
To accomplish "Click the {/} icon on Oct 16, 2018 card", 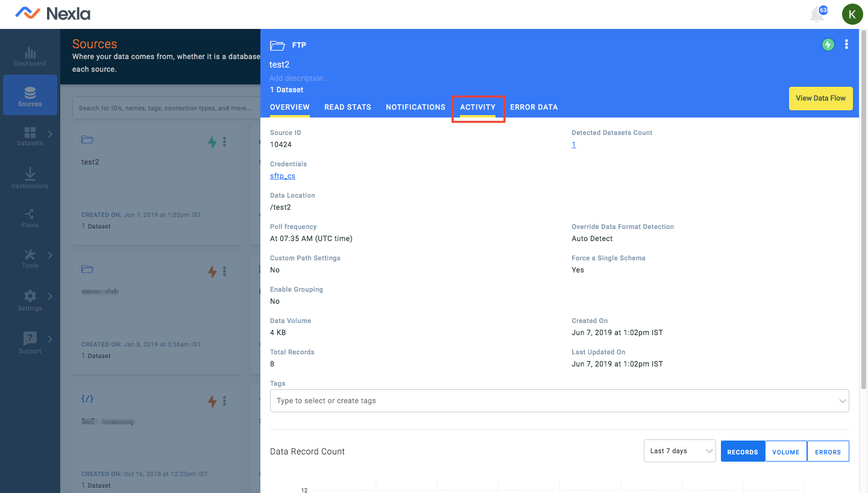I will point(87,399).
